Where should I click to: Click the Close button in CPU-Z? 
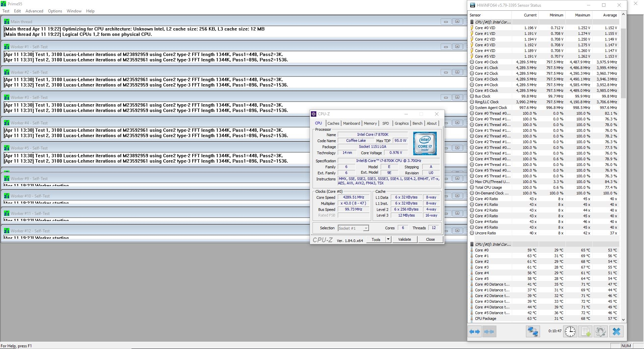coord(430,239)
